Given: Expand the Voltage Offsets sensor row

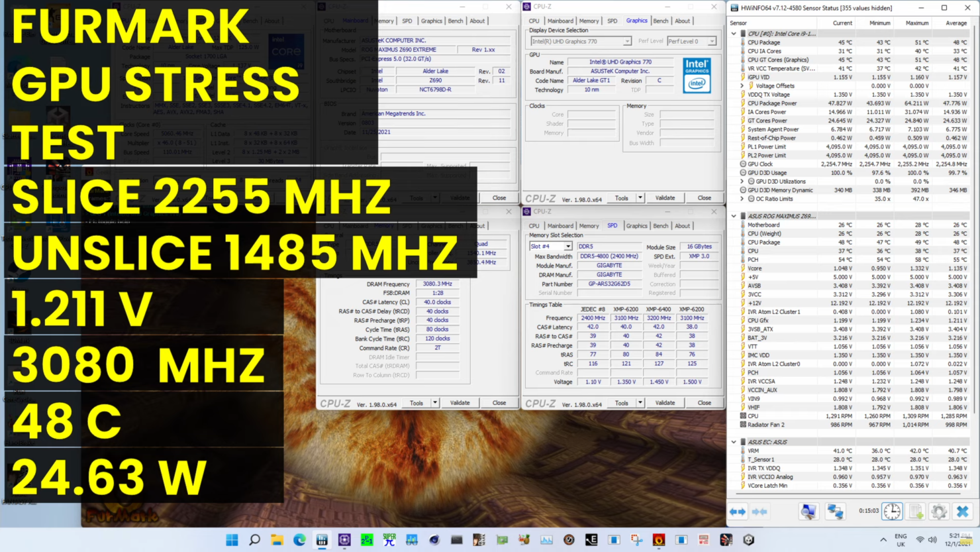Looking at the screenshot, I should click(x=742, y=85).
